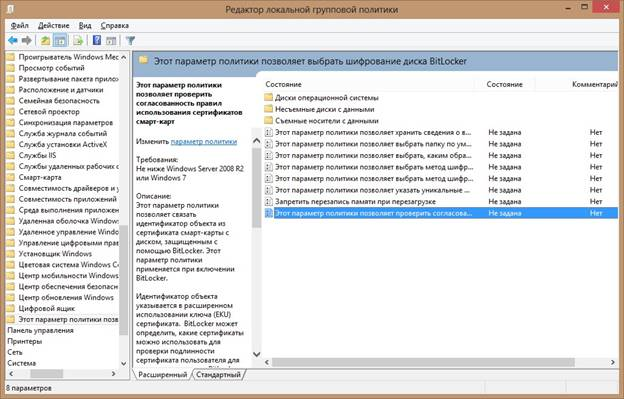Sort by the Комментарий column header
Viewport: 624px width, 399px height.
pos(594,84)
